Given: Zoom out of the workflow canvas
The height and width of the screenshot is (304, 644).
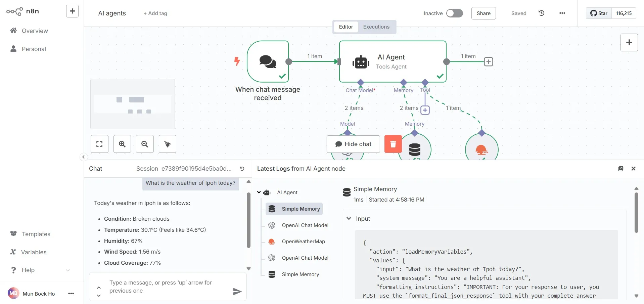Looking at the screenshot, I should [x=145, y=144].
